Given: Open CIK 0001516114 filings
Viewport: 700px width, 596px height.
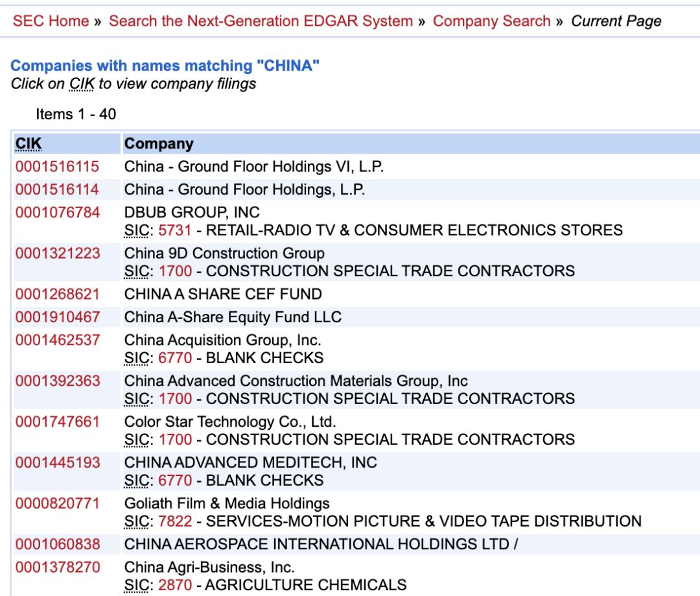Looking at the screenshot, I should click(57, 189).
